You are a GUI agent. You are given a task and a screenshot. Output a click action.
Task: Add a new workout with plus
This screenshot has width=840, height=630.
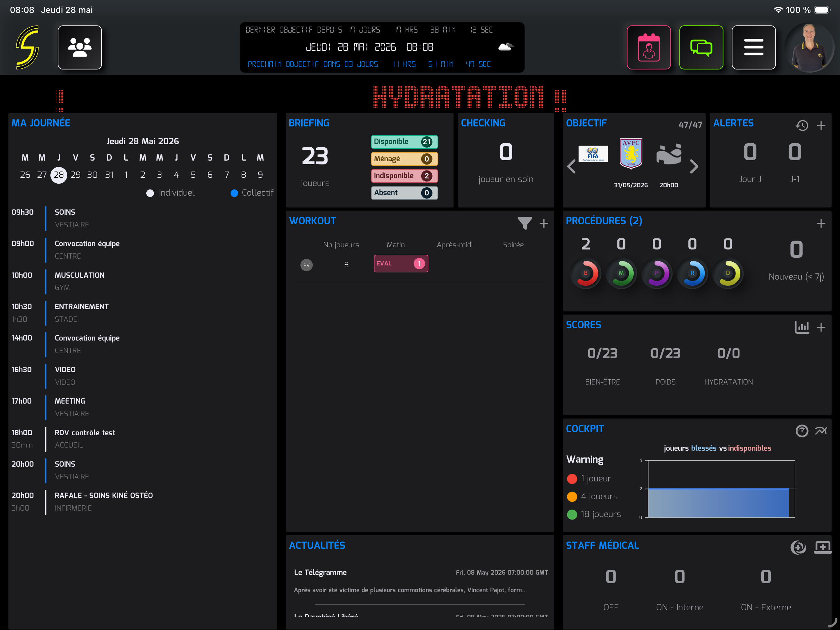coord(544,223)
